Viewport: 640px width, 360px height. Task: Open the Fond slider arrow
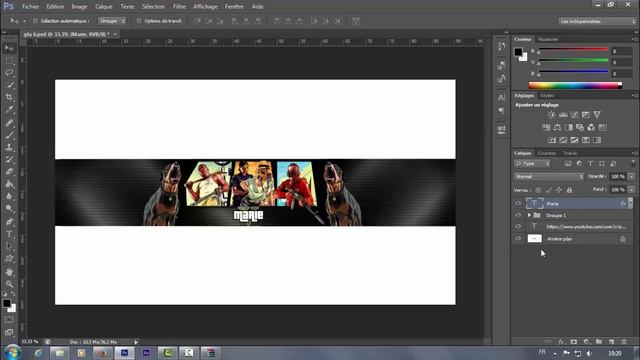click(x=631, y=190)
